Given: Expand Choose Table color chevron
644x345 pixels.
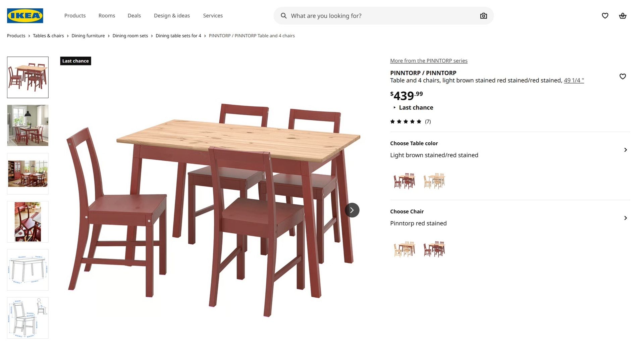Looking at the screenshot, I should [x=625, y=150].
